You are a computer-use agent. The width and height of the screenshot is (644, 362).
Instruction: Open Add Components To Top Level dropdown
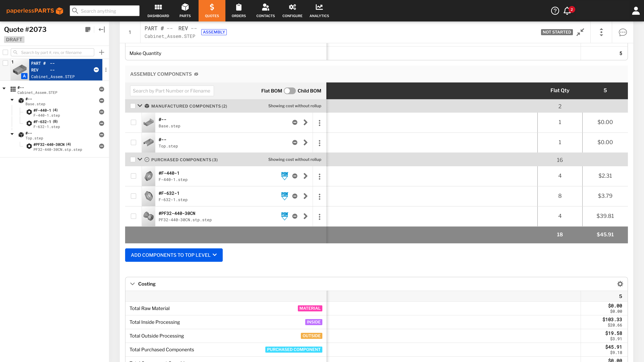174,255
